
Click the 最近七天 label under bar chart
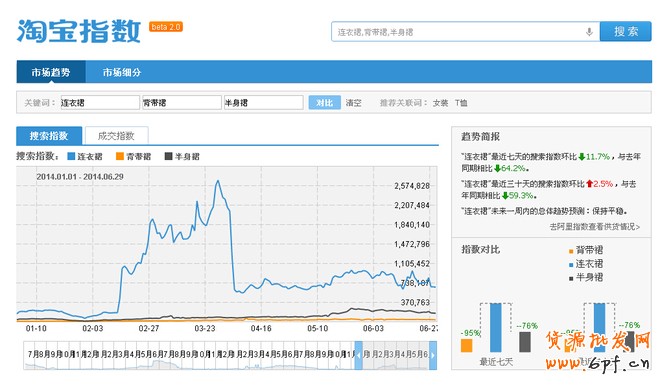click(496, 362)
